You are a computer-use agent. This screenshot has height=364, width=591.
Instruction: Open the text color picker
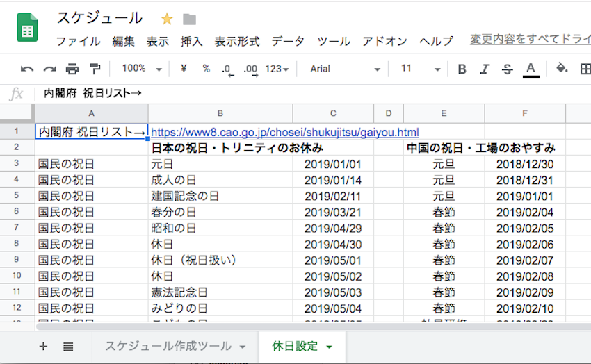point(531,69)
